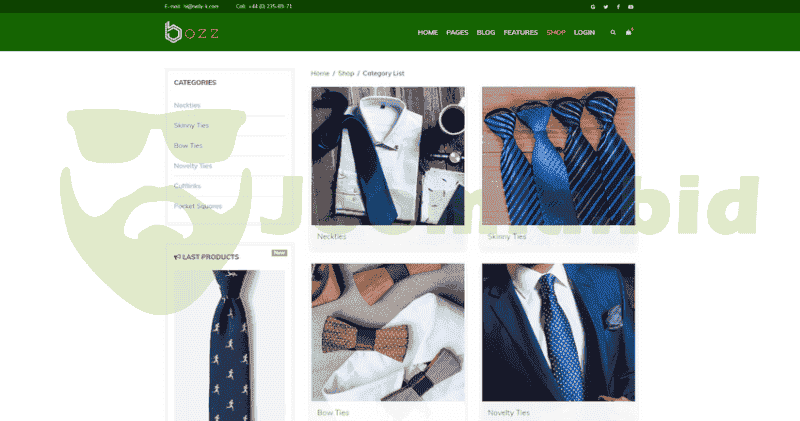Select Bow Ties in the Categories sidebar

tap(188, 145)
